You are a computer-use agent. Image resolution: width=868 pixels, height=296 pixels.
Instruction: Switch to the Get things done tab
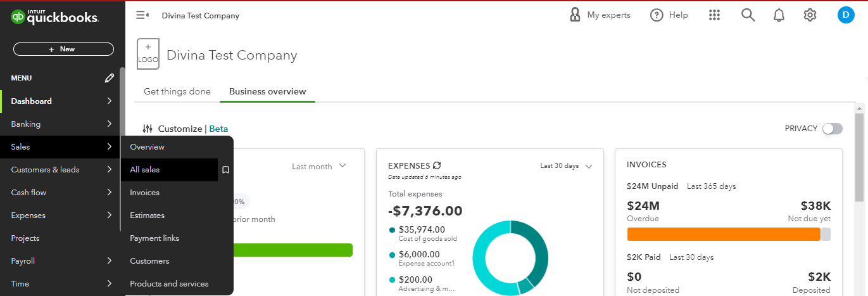point(177,91)
